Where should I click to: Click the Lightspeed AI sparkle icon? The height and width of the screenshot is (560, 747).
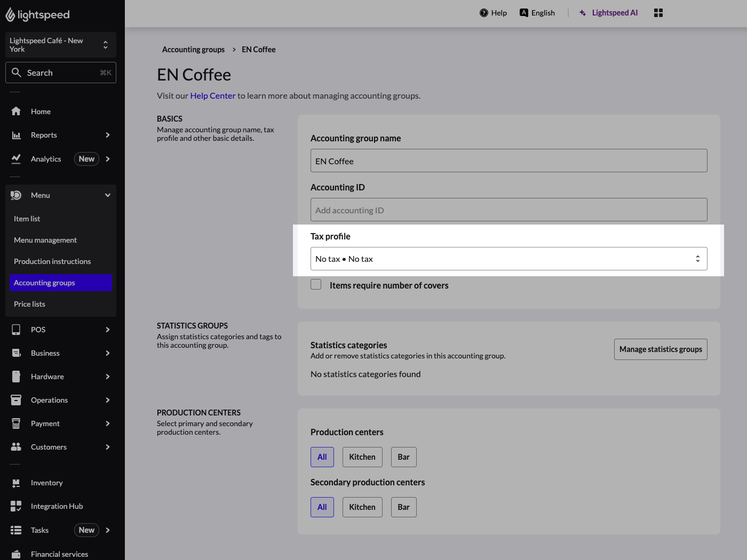click(583, 13)
